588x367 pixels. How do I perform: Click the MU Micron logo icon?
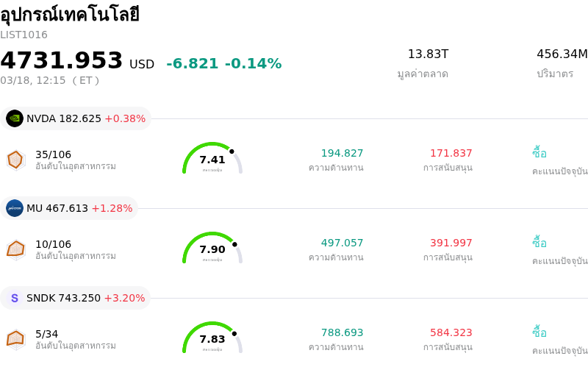tap(15, 208)
